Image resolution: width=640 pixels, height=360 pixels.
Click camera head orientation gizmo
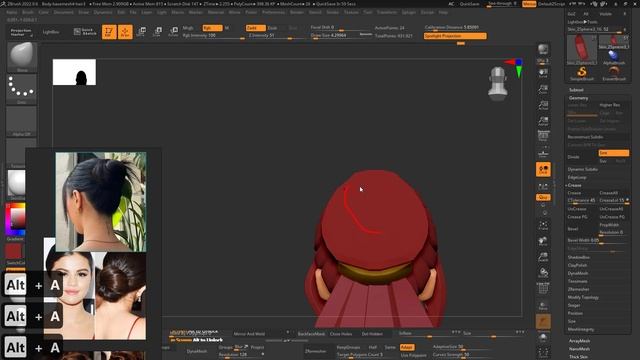coord(498,83)
